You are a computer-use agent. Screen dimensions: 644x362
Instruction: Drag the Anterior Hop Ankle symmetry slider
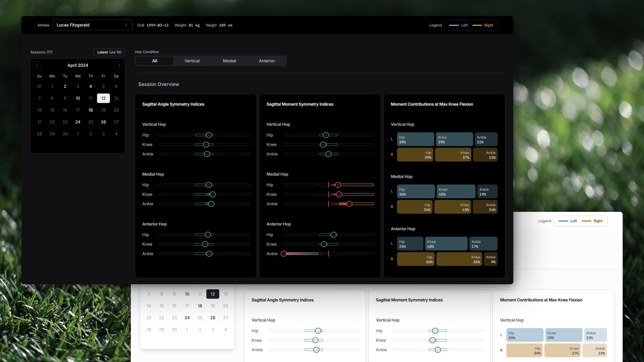pos(209,254)
